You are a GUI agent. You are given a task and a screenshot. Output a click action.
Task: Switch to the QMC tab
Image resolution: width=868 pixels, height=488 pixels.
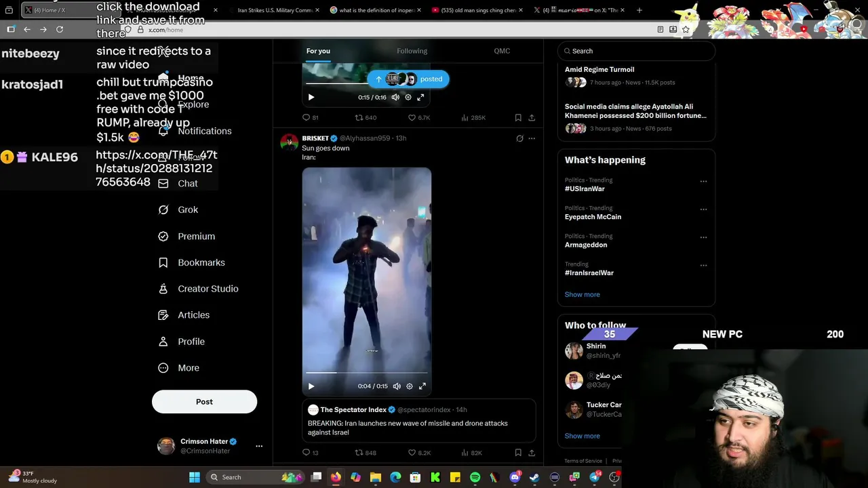coord(502,52)
